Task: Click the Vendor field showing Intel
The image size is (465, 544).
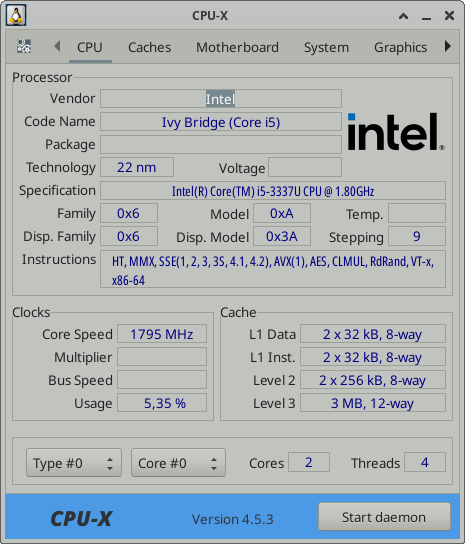Action: (221, 99)
